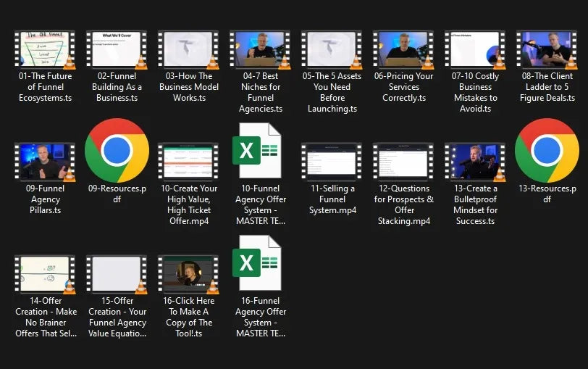Select 02-Funnel Building As a Business.ts thumbnail
The image size is (588, 369).
(x=117, y=50)
